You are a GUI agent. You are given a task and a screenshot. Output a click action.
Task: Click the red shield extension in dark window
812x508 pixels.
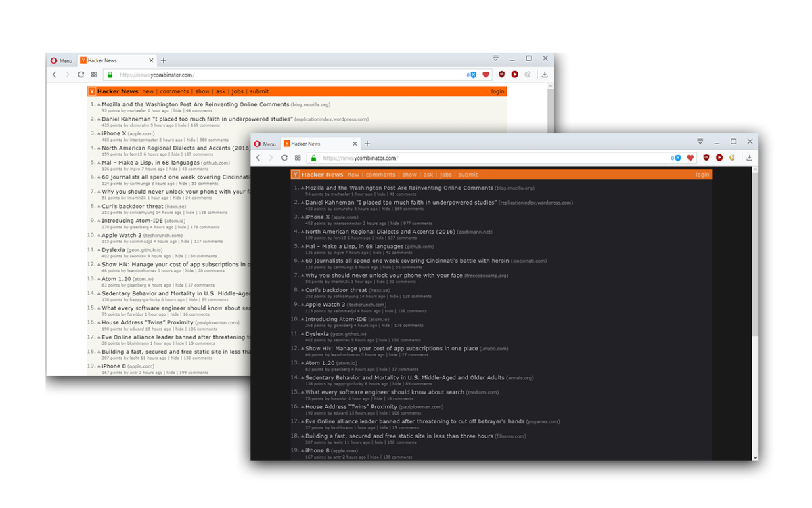coord(706,158)
